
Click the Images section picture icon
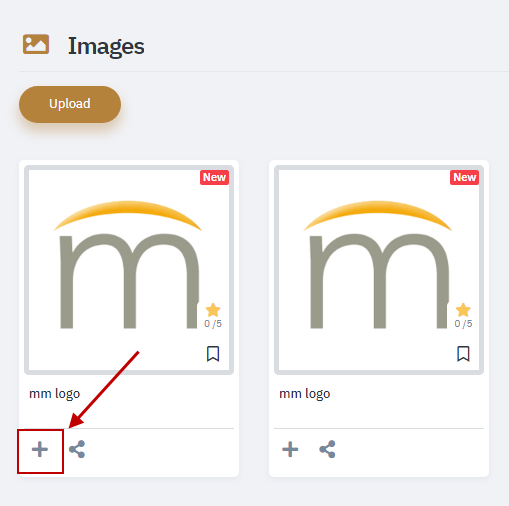tap(36, 44)
